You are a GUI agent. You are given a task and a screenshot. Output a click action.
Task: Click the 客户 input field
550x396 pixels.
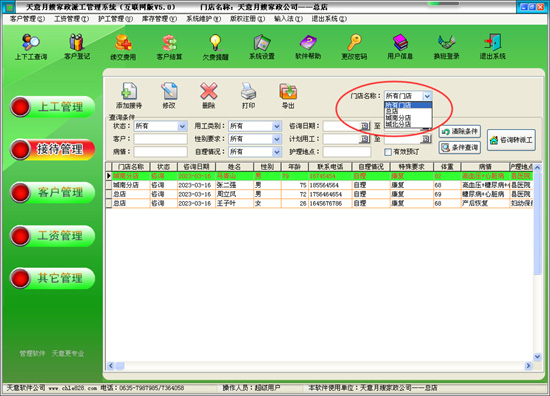point(160,139)
